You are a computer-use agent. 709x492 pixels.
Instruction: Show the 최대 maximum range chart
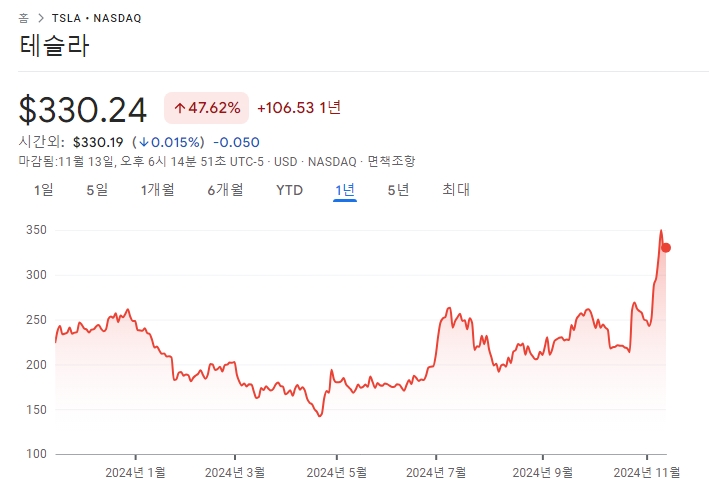coord(456,190)
